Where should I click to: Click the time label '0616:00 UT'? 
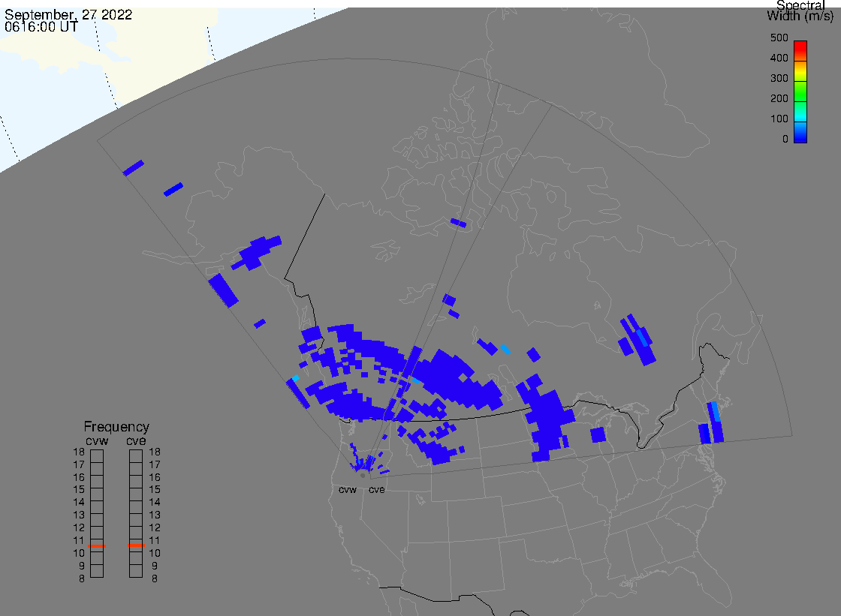pyautogui.click(x=41, y=27)
